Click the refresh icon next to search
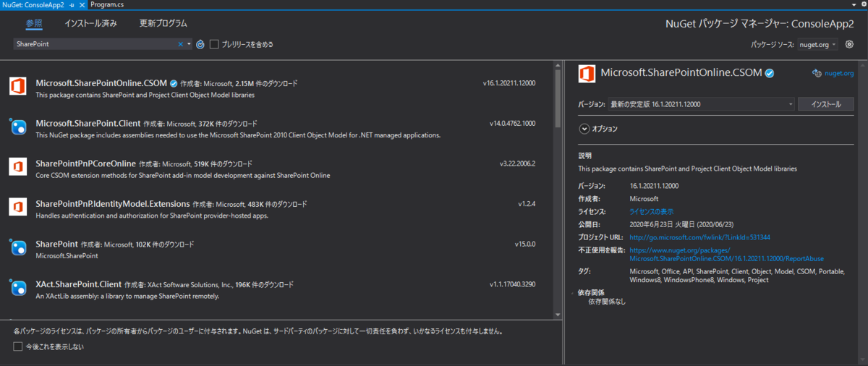868x366 pixels. (200, 44)
